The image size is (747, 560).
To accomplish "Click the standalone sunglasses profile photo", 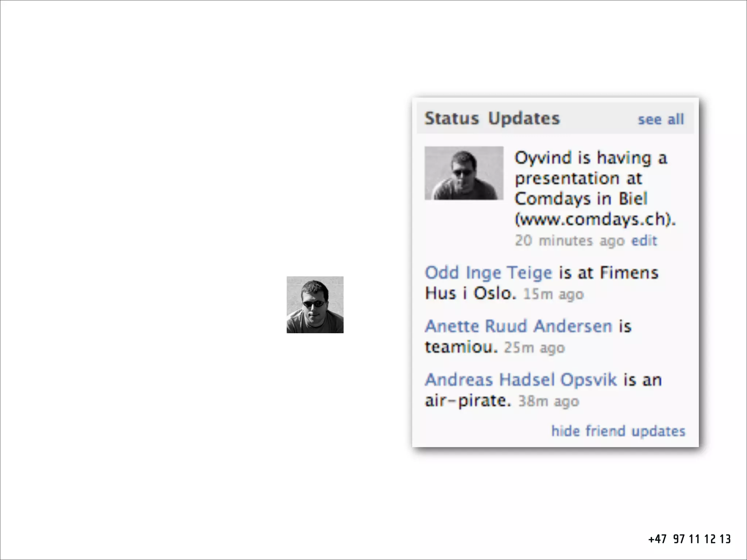I will coord(315,305).
